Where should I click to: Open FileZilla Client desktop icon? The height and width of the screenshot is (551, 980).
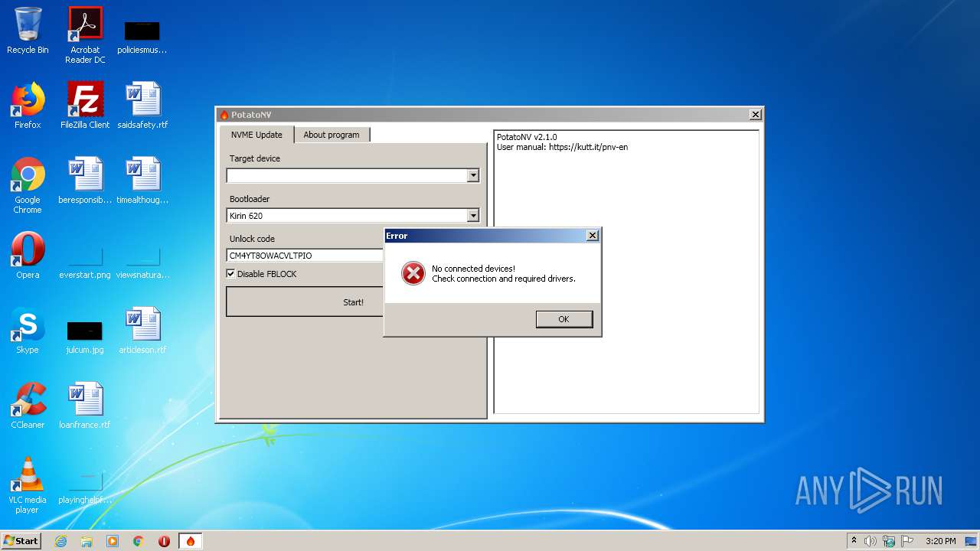(x=85, y=106)
